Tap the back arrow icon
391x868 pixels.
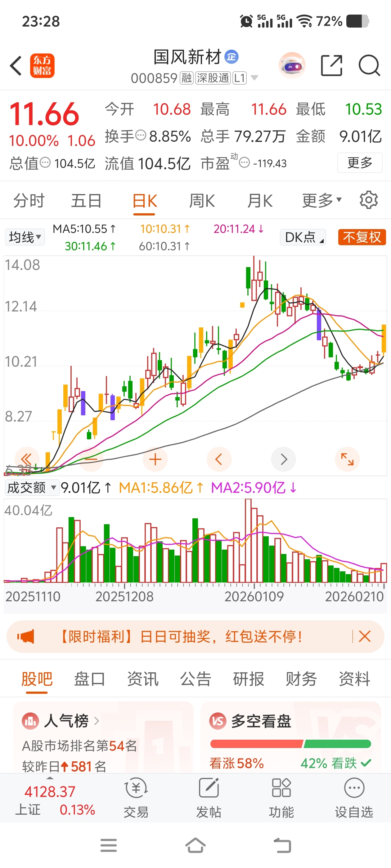coord(16,65)
